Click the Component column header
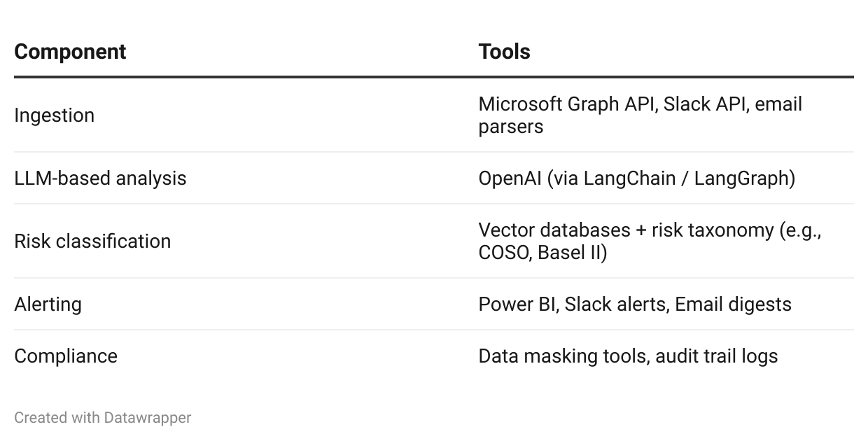868x441 pixels. coord(70,52)
